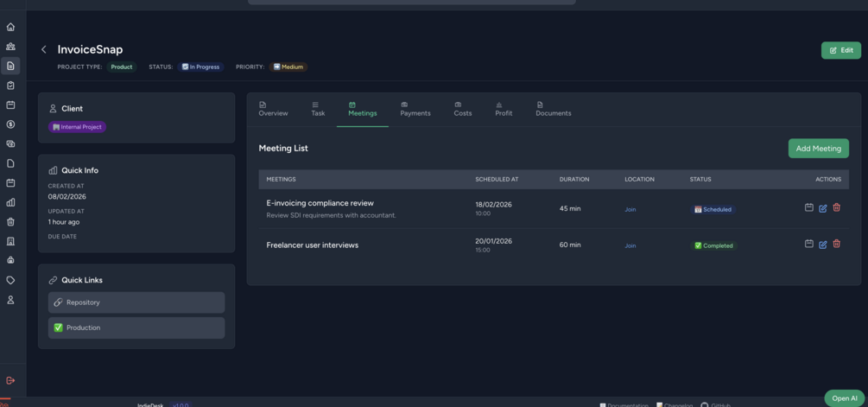Click the green Edit button
This screenshot has width=868, height=407.
(841, 50)
